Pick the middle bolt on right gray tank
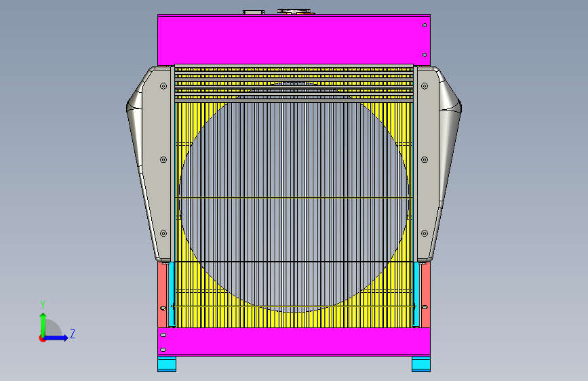This screenshot has width=588, height=381. [x=425, y=160]
